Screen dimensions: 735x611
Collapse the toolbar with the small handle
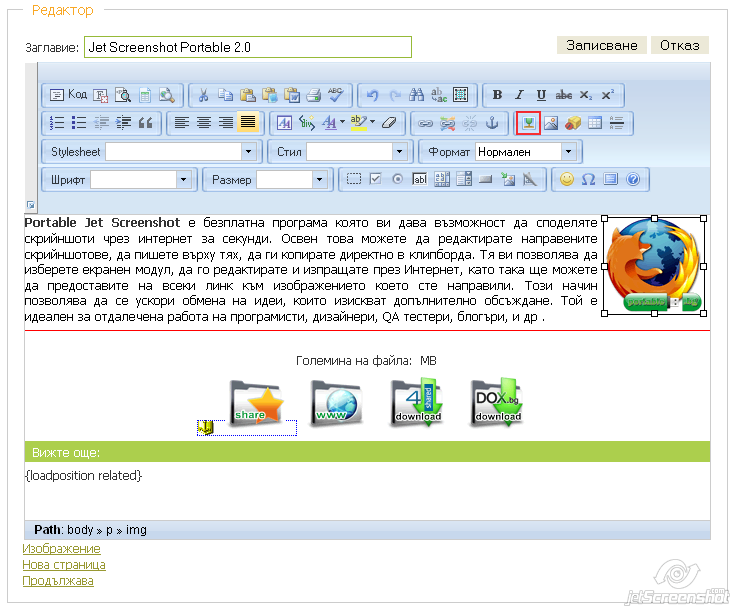point(30,204)
